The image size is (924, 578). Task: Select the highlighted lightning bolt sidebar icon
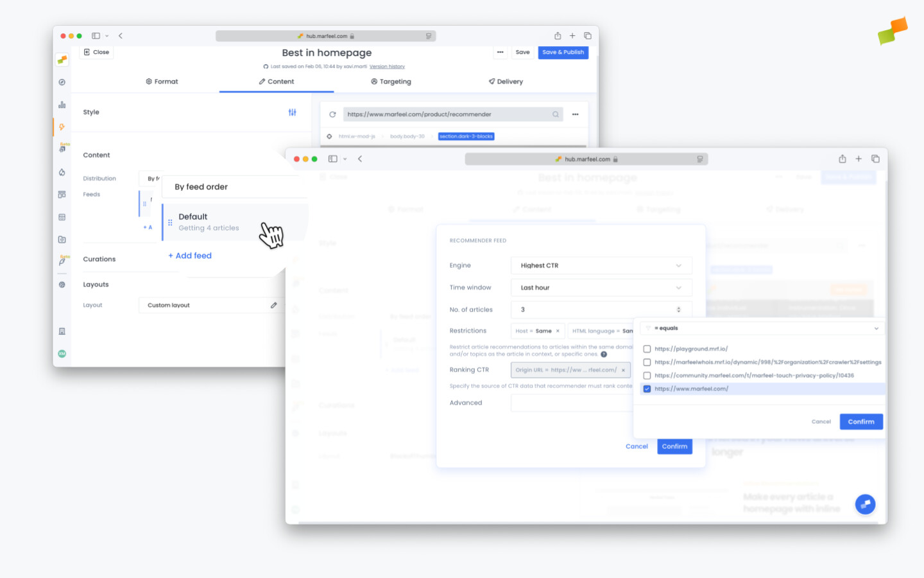62,127
